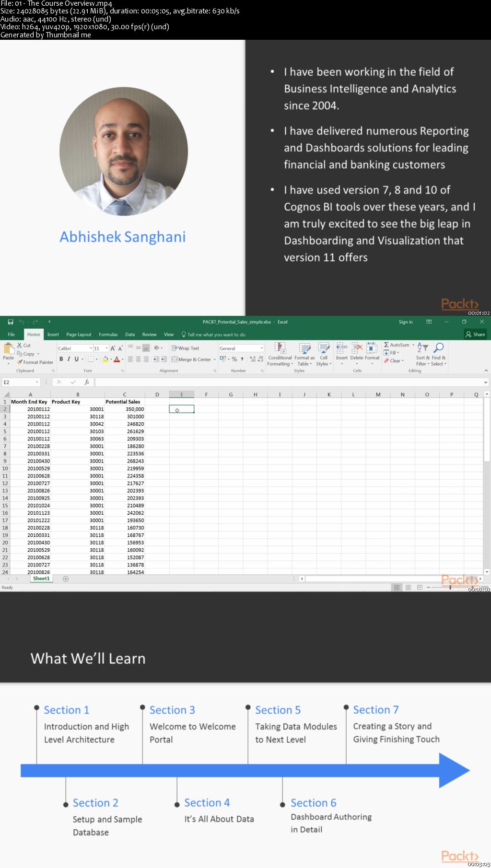Switch to the Insert ribbon tab

[x=53, y=335]
